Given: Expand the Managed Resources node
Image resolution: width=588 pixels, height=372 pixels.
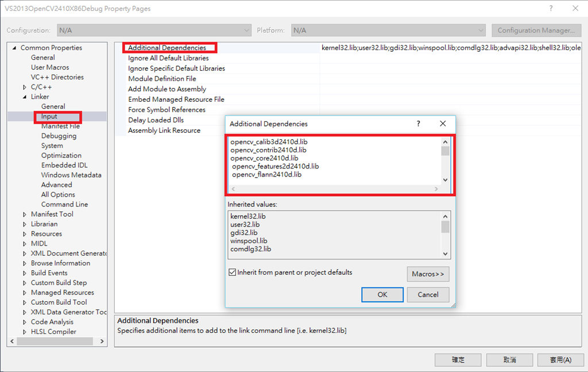Looking at the screenshot, I should click(25, 293).
